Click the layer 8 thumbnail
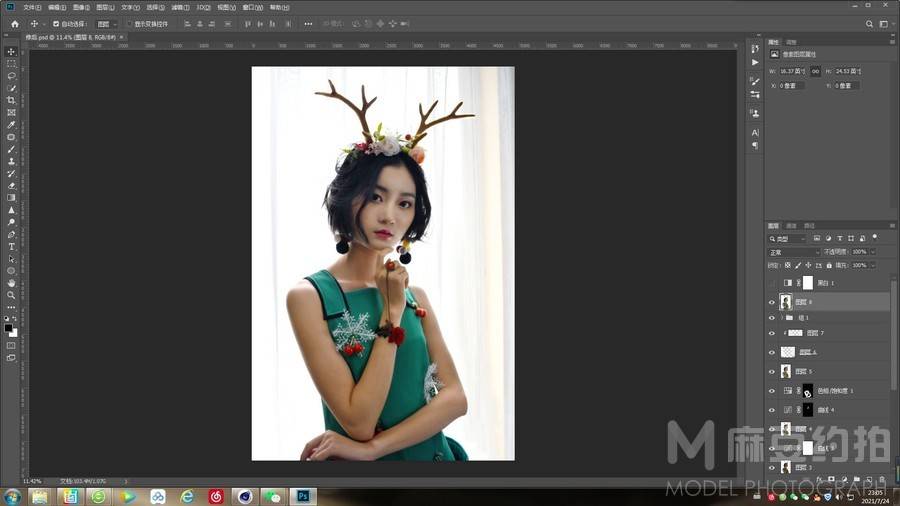This screenshot has width=900, height=506. coord(785,302)
